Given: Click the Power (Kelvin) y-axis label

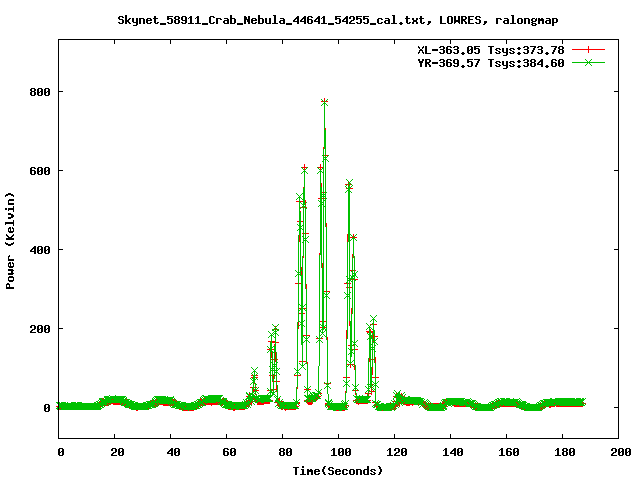Looking at the screenshot, I should tap(10, 241).
